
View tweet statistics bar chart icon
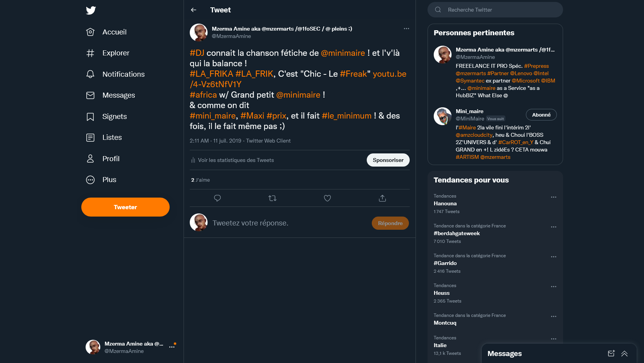point(193,160)
